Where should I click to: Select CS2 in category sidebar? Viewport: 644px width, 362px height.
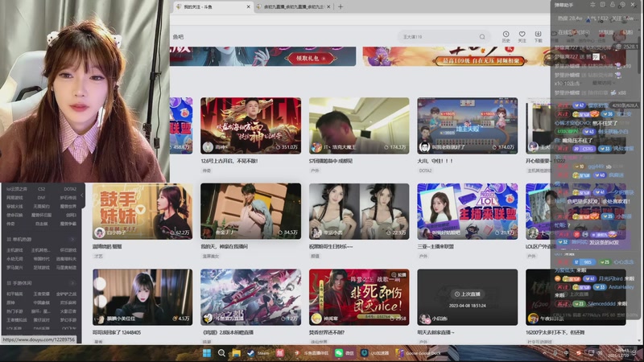42,189
